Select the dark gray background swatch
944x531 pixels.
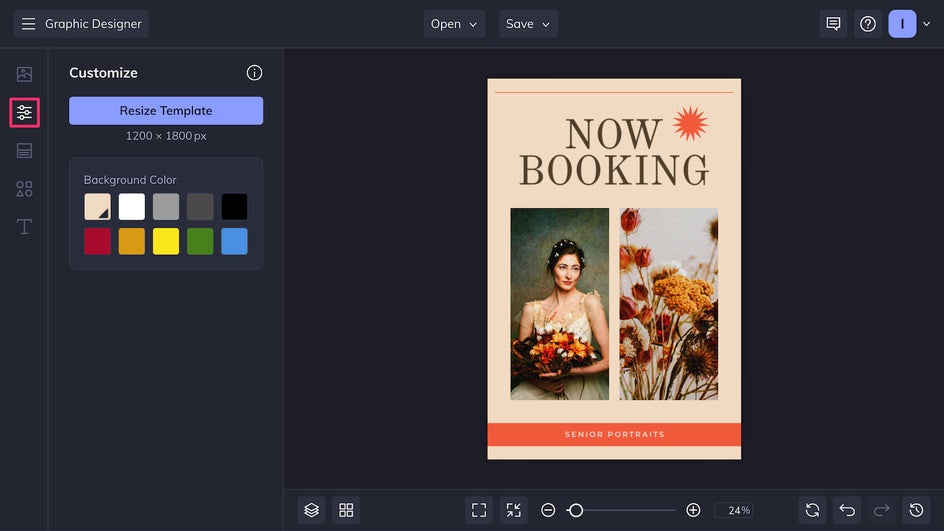click(x=200, y=206)
